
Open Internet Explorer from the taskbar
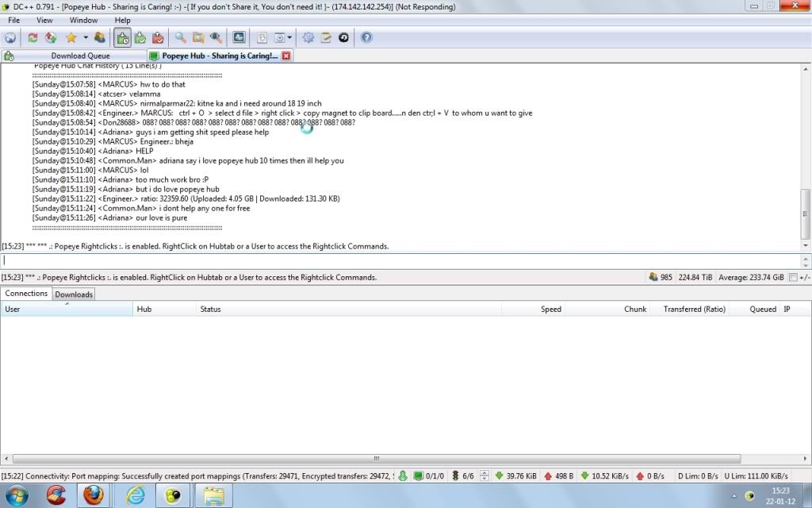(136, 495)
